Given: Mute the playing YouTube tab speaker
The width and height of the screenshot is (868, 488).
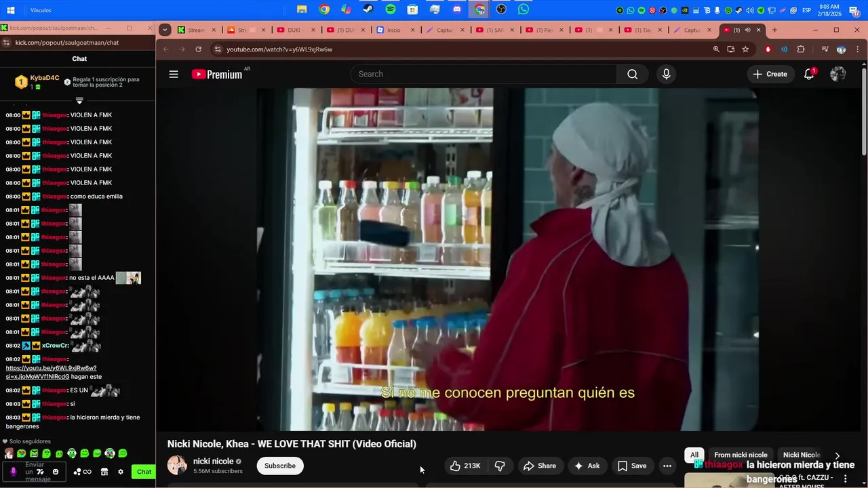Looking at the screenshot, I should tap(747, 30).
